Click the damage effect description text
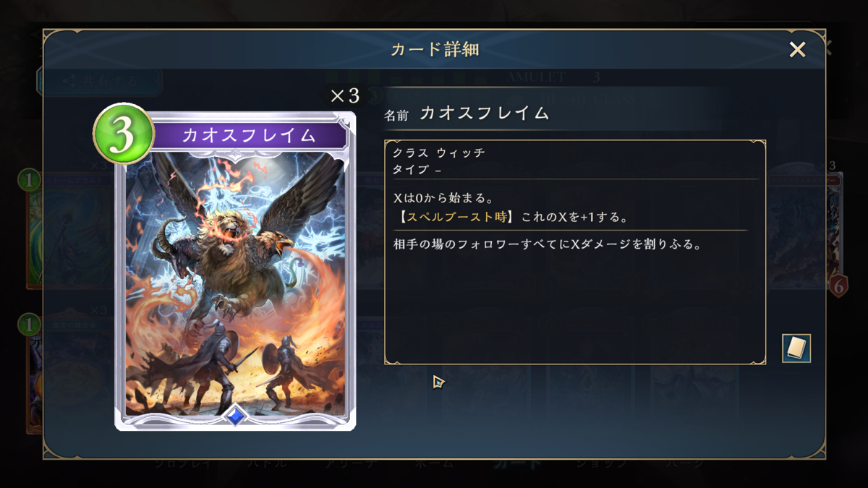 point(548,244)
